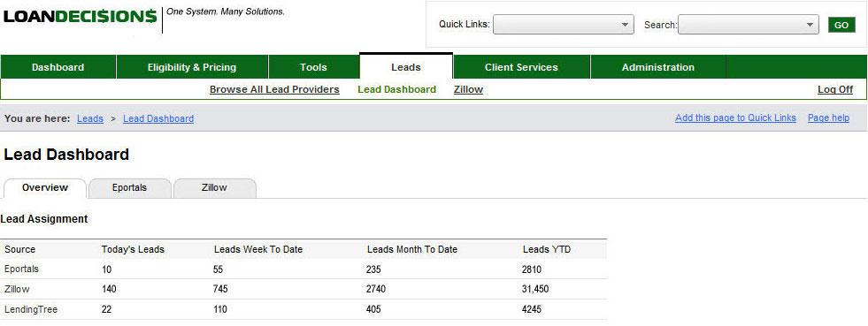The image size is (868, 326).
Task: Select the LendingTree source row label
Action: (x=31, y=310)
